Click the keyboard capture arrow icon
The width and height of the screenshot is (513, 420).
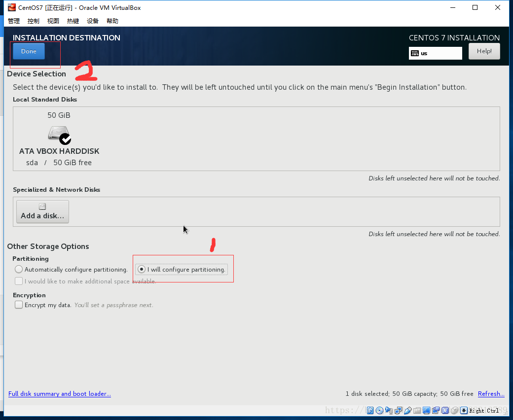point(464,410)
